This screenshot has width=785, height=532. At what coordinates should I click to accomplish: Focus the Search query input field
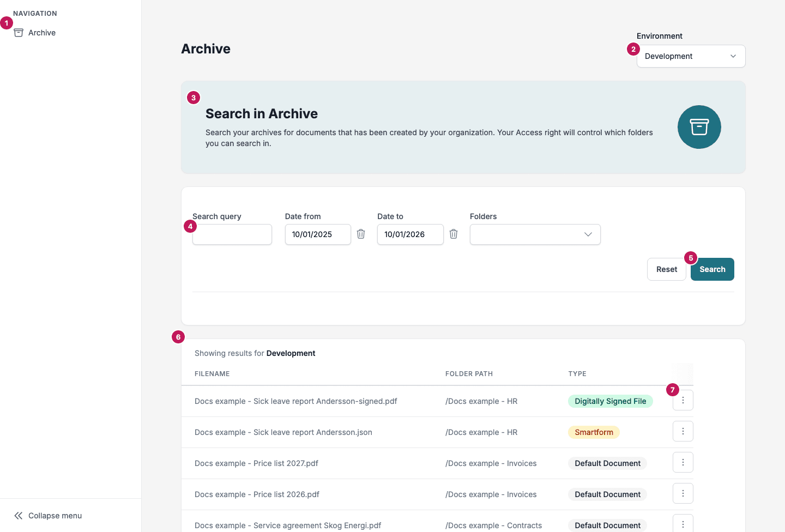coord(232,234)
